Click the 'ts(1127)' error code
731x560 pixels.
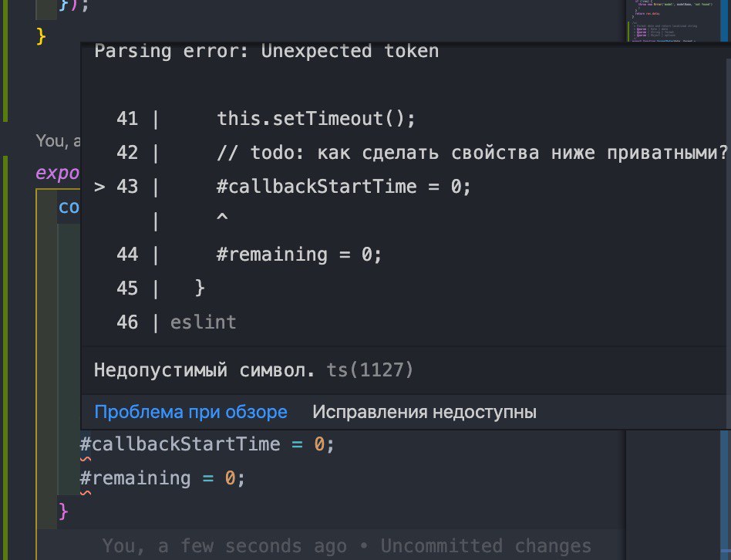click(370, 370)
